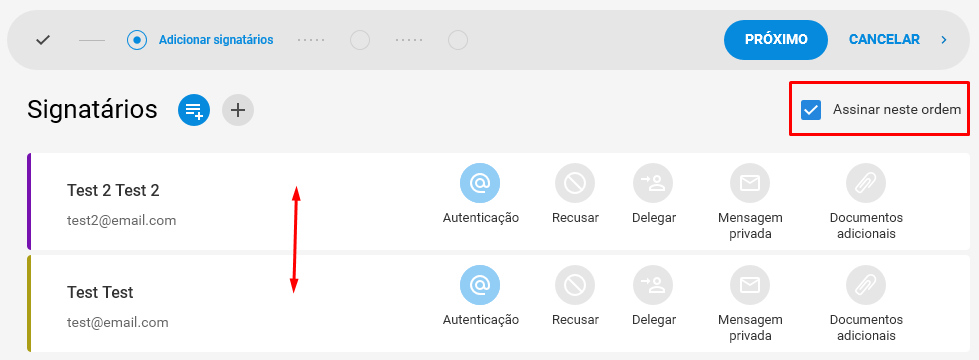Click the blue add-from-list signatários icon

[x=194, y=110]
